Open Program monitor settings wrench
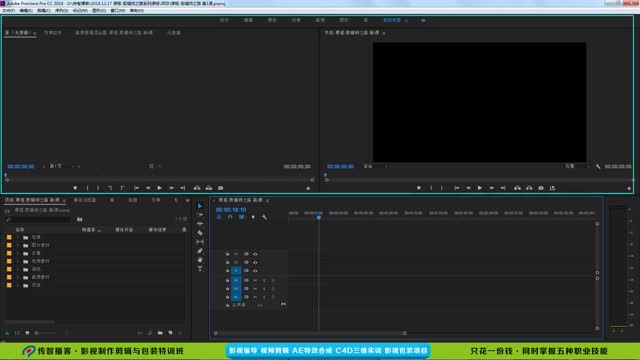640x360 pixels. tap(598, 167)
